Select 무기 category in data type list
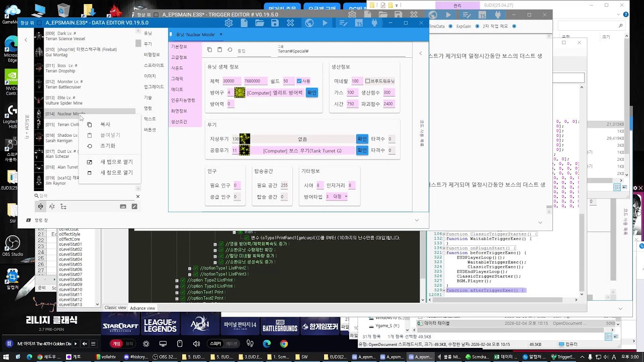 click(148, 44)
